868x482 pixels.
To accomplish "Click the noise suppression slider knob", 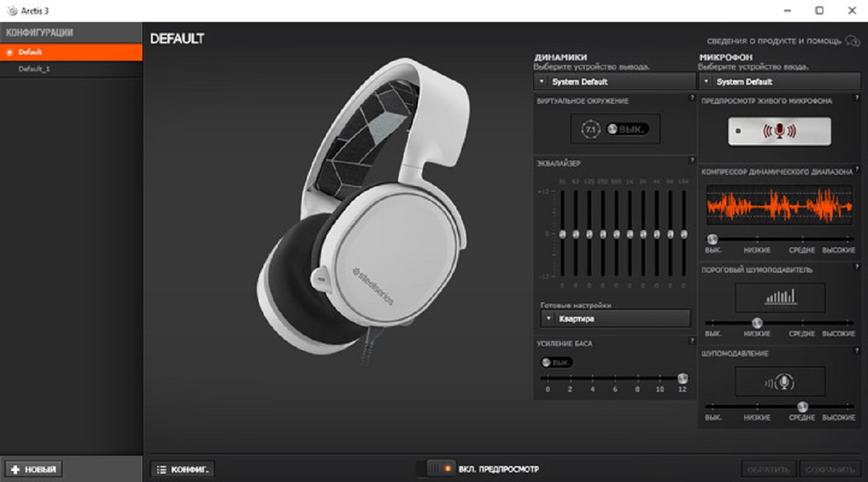I will click(802, 406).
